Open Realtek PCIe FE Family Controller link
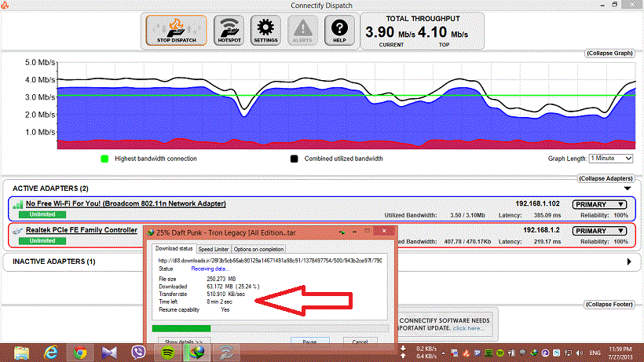 pos(82,230)
